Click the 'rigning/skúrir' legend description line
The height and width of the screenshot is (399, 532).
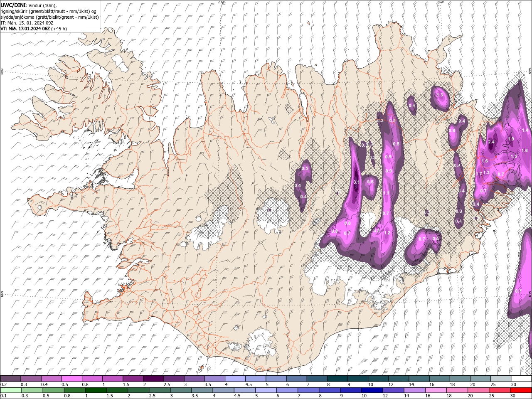pos(49,11)
